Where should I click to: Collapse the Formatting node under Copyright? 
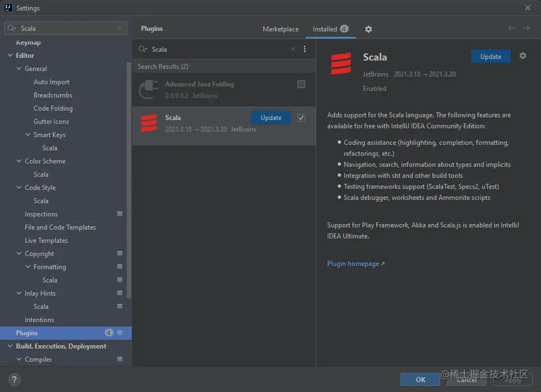click(28, 266)
